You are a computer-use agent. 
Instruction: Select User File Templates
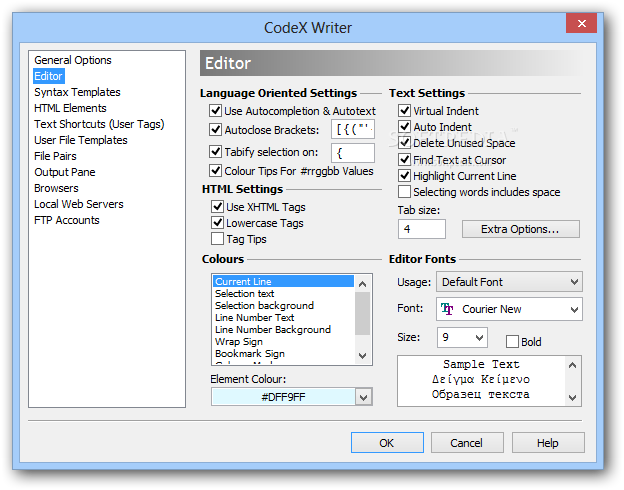pos(81,140)
